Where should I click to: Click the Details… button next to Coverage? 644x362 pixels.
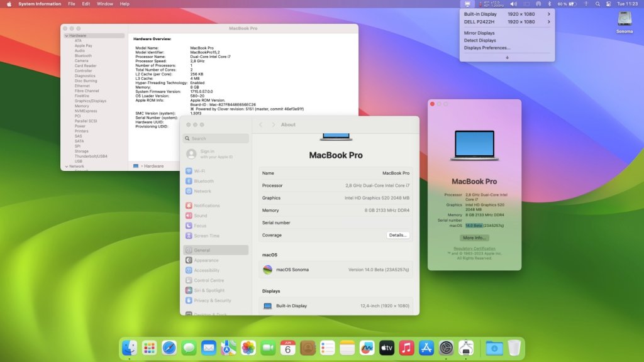[397, 235]
